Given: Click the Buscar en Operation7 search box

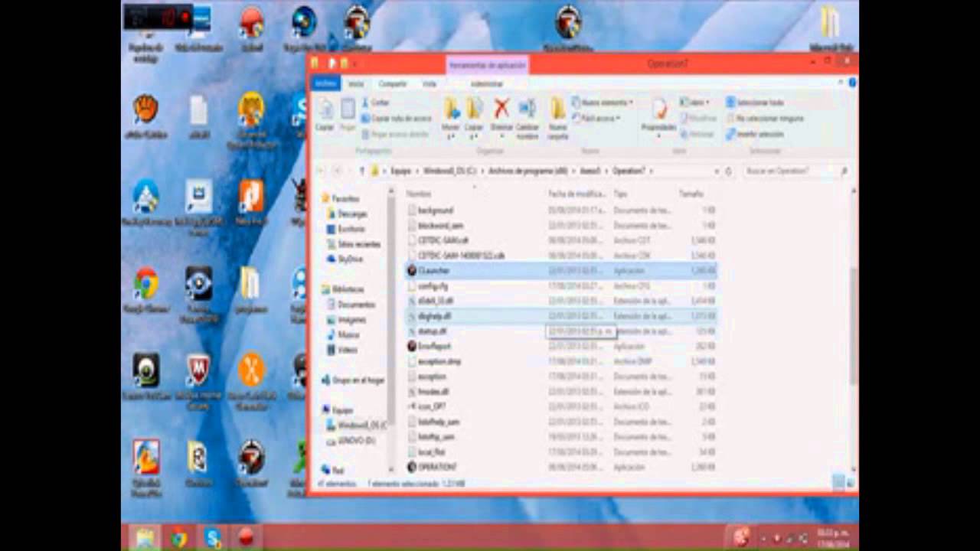Looking at the screenshot, I should pos(796,171).
